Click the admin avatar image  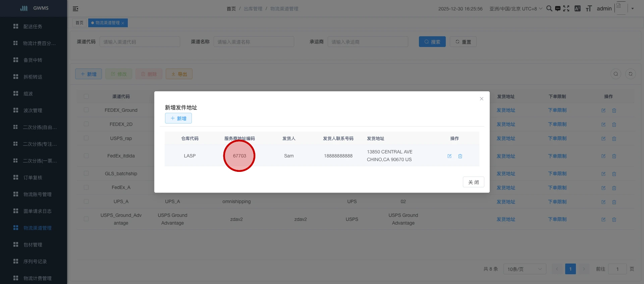(621, 8)
